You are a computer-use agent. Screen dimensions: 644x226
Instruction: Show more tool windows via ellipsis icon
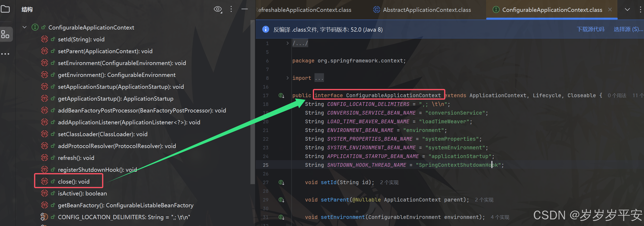tap(5, 54)
